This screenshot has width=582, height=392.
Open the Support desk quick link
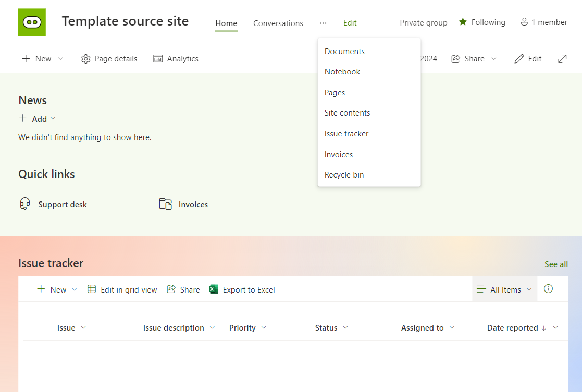[x=63, y=205]
